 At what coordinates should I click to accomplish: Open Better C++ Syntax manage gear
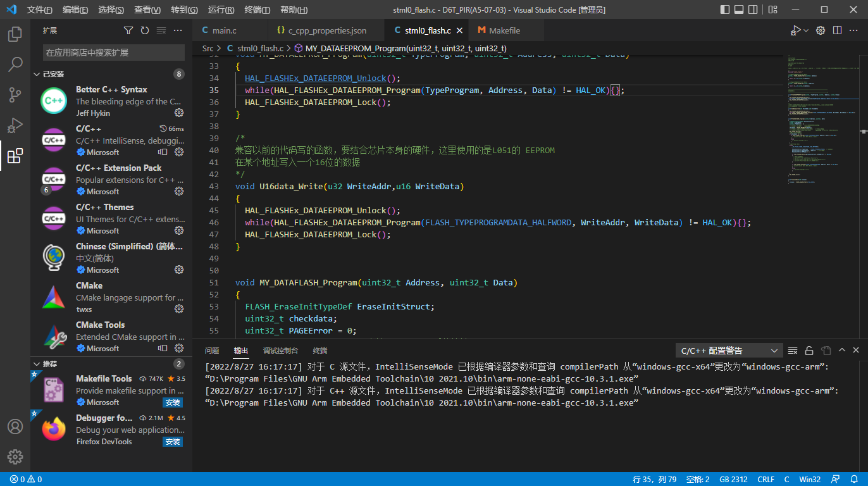pos(179,113)
